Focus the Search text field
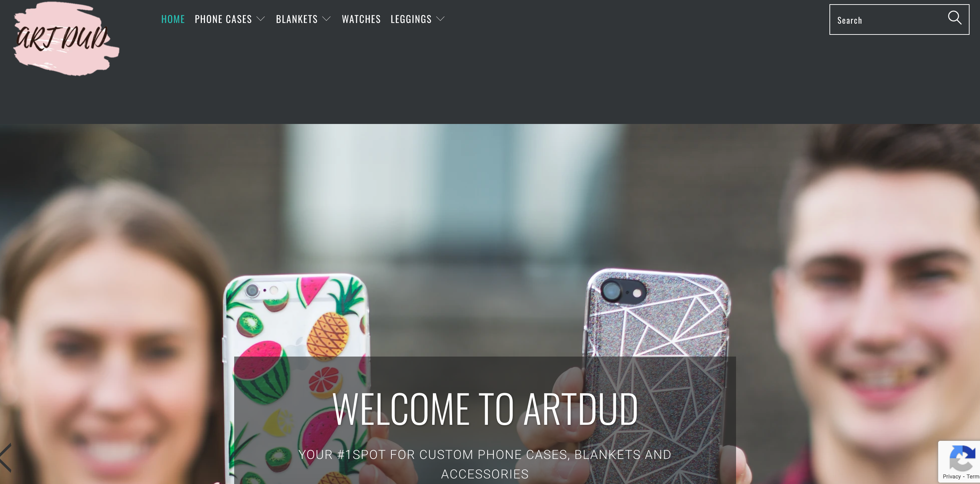This screenshot has width=980, height=484. coord(888,20)
